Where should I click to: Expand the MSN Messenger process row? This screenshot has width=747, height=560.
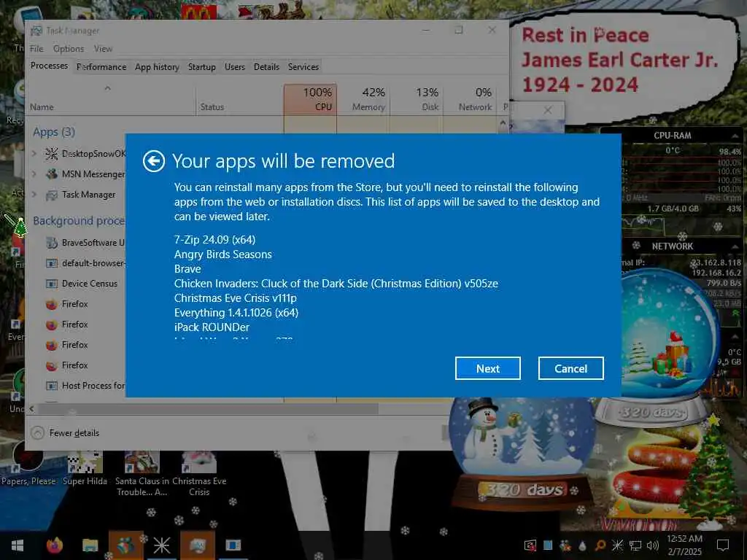[x=34, y=174]
